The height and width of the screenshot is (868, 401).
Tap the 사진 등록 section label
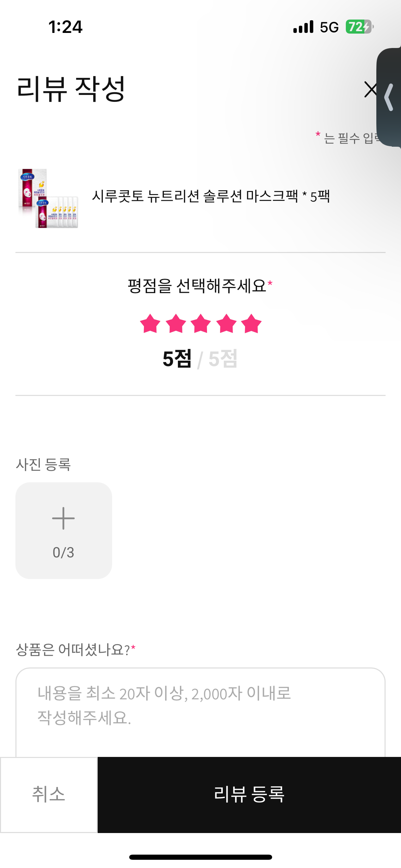43,465
